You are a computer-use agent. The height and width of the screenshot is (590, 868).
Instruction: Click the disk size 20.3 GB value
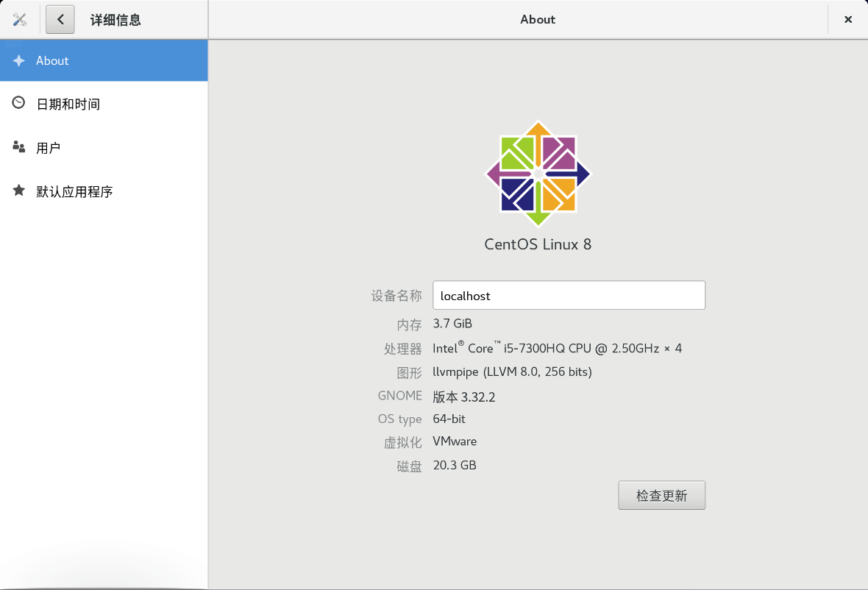coord(455,466)
